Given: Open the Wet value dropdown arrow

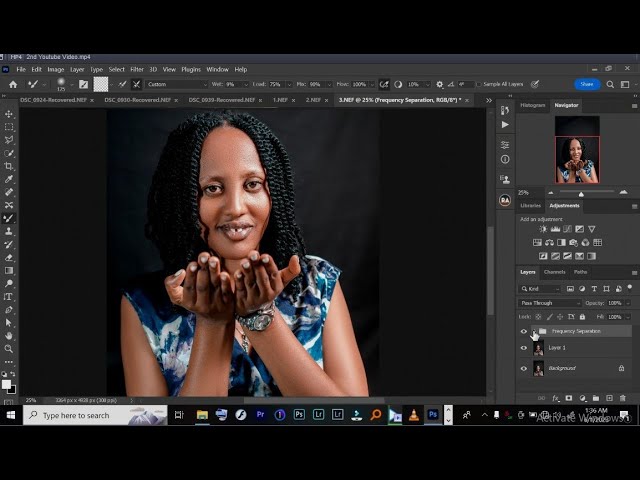Looking at the screenshot, I should tap(246, 84).
